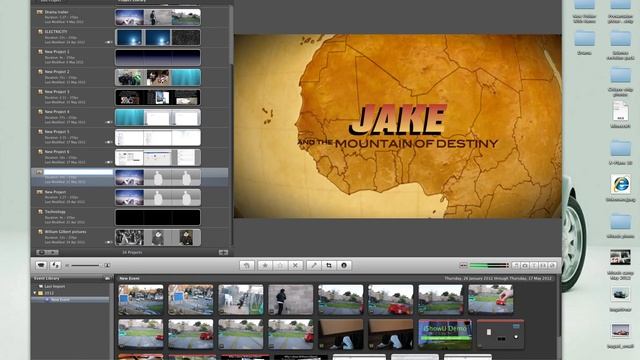The image size is (640, 360).
Task: Create new project with plus button
Action: pyautogui.click(x=223, y=252)
